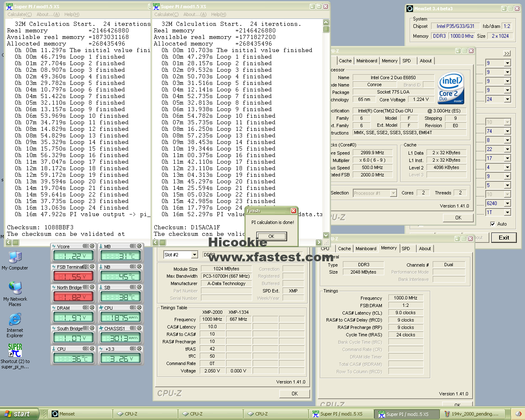The image size is (525, 420).
Task: Open settings icon on MB temperature widget
Action: click(x=133, y=246)
